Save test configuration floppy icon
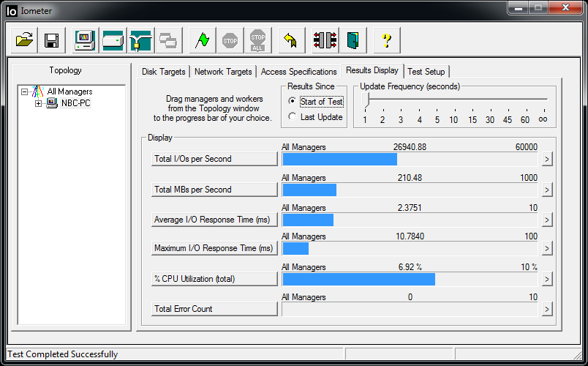Viewport: 588px width, 366px height. [x=52, y=40]
